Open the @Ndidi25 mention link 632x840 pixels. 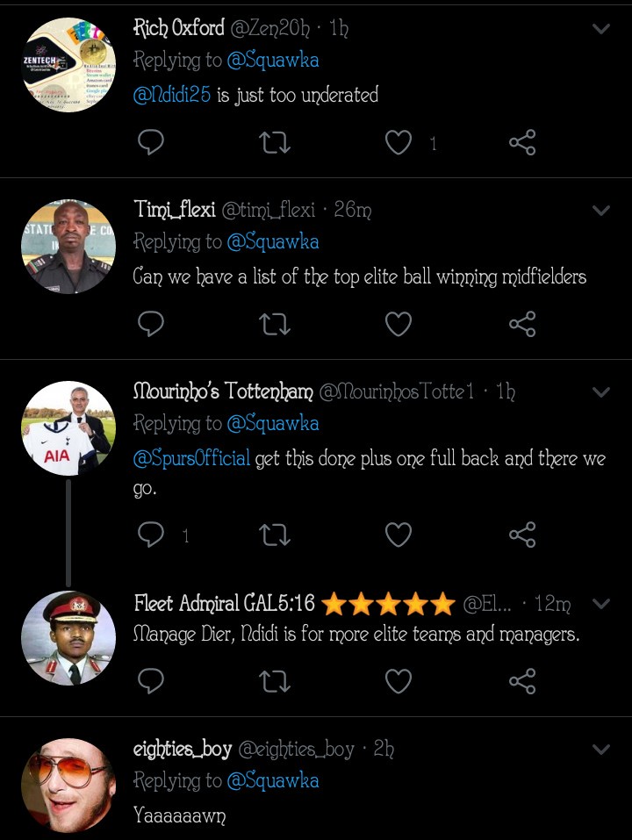coord(172,95)
